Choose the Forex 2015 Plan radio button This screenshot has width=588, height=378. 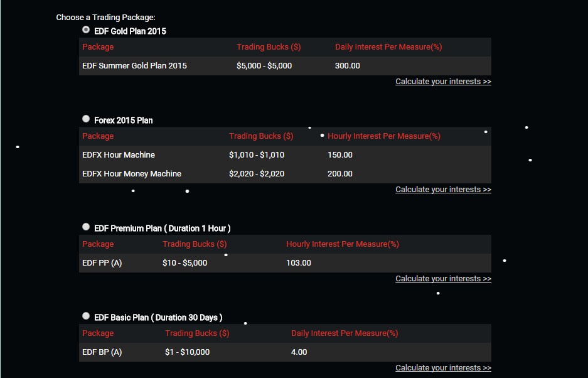pyautogui.click(x=86, y=119)
